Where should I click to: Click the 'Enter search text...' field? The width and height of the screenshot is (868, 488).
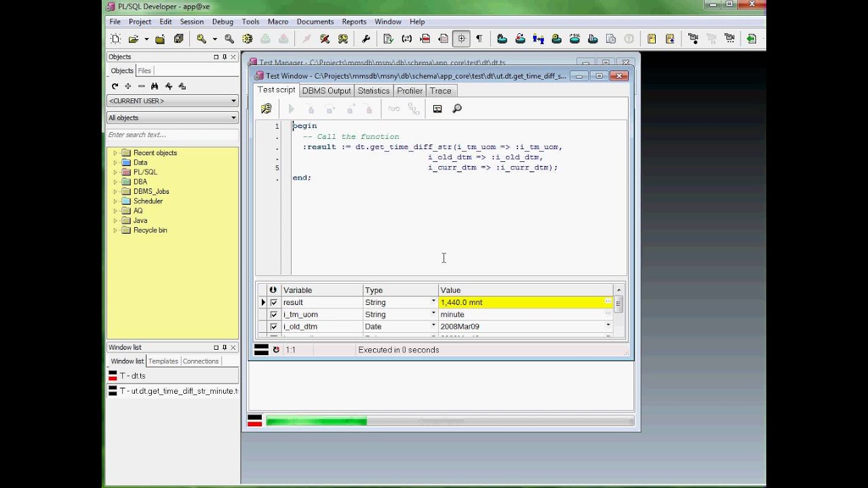(172, 135)
